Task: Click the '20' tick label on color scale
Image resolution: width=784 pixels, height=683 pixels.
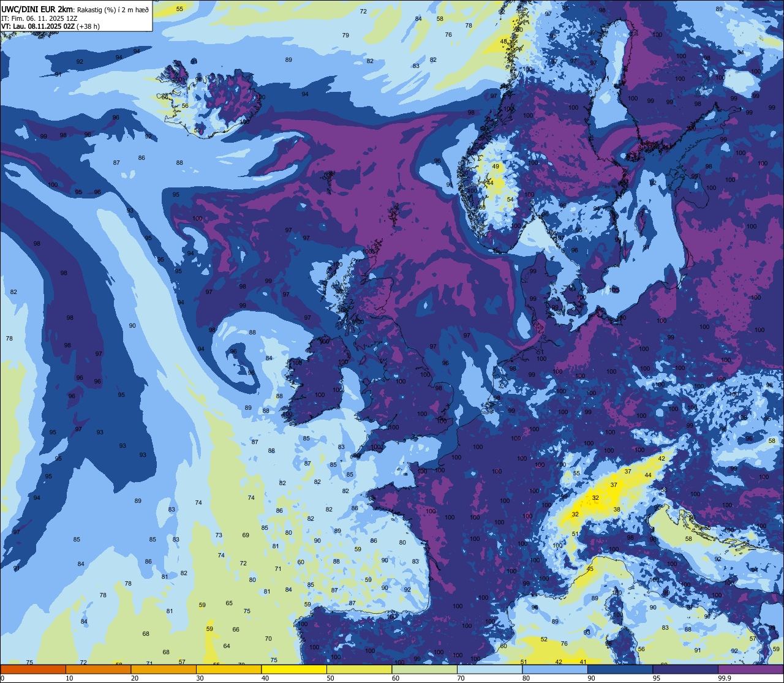Action: [x=135, y=678]
